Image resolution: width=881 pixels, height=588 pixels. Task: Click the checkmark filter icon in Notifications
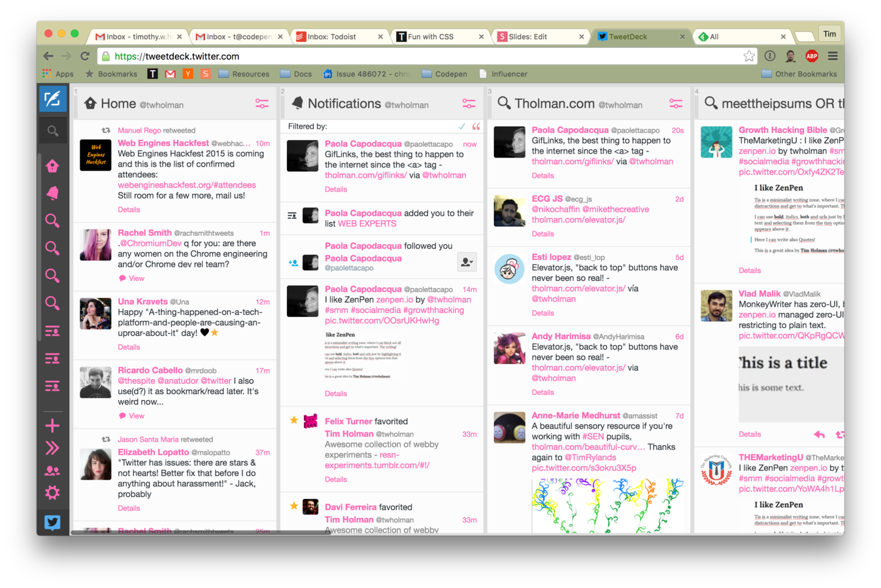pos(461,127)
